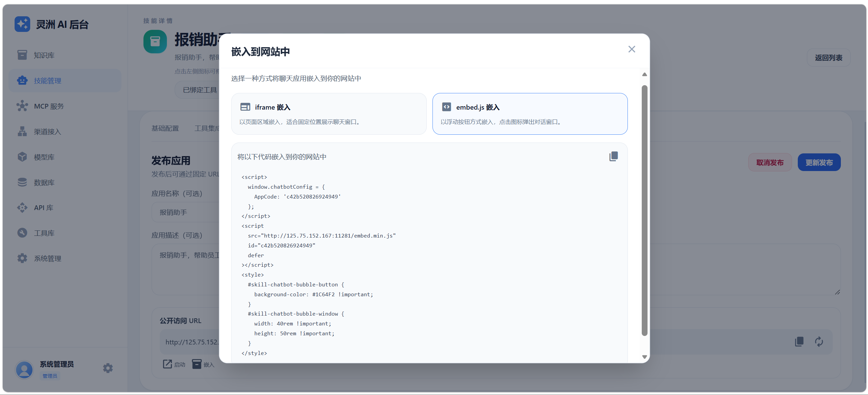Click the 工具库 wrench icon

tap(22, 233)
